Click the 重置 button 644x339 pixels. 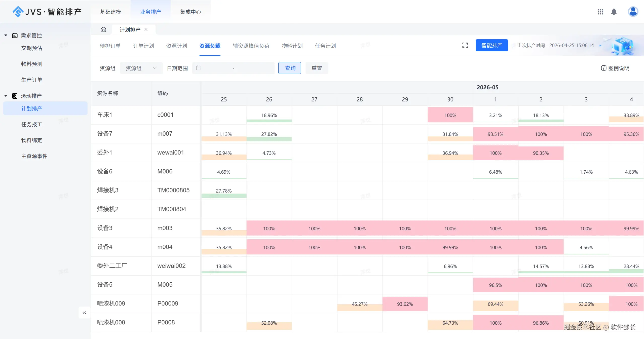tap(317, 68)
